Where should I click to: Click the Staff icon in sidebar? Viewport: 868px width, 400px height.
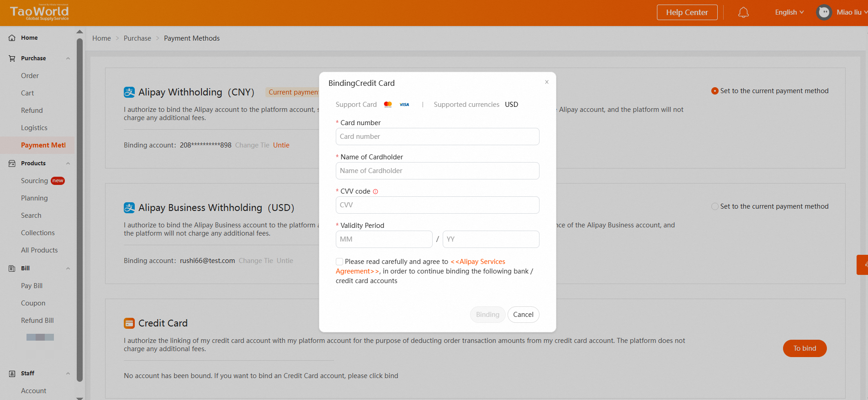pos(12,374)
